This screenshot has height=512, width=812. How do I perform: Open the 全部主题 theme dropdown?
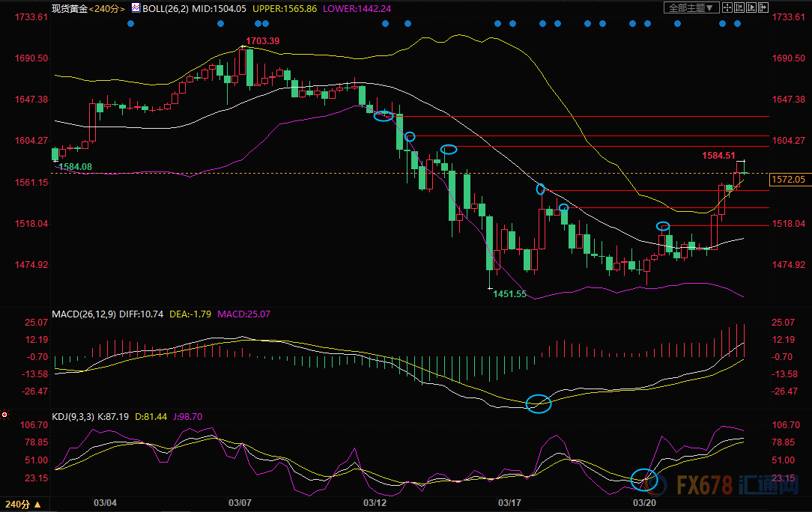point(691,7)
